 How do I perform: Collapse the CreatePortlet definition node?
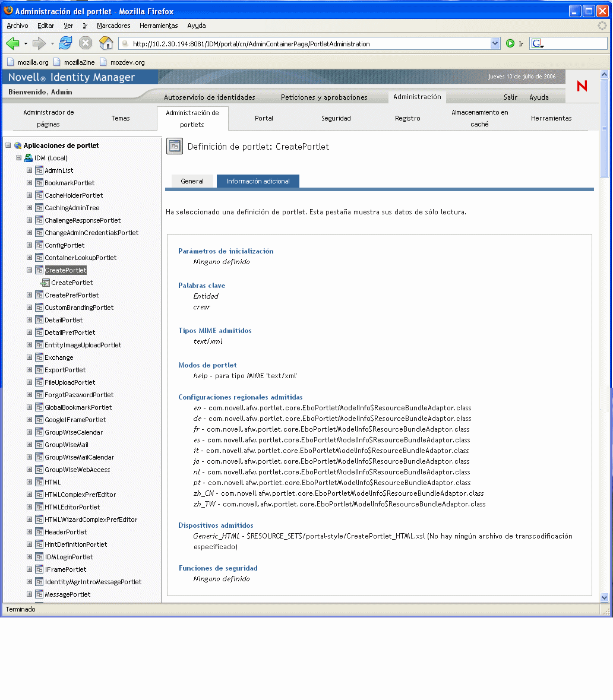pyautogui.click(x=30, y=270)
